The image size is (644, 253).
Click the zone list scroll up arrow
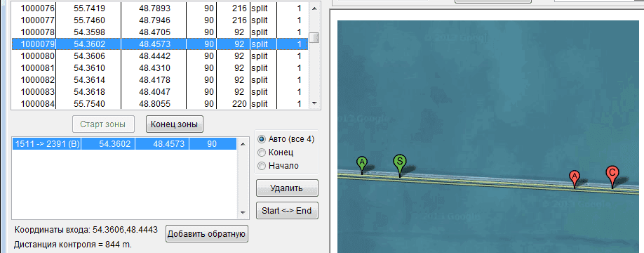(x=242, y=144)
